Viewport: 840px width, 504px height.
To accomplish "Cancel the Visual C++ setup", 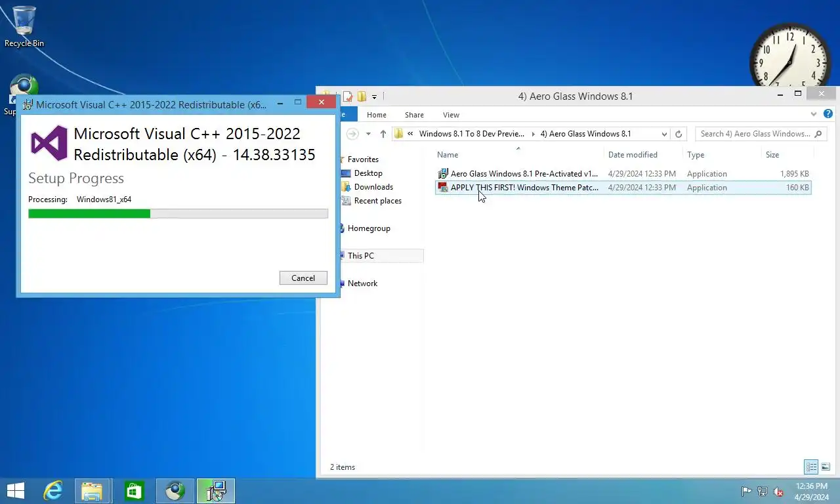I will (303, 278).
